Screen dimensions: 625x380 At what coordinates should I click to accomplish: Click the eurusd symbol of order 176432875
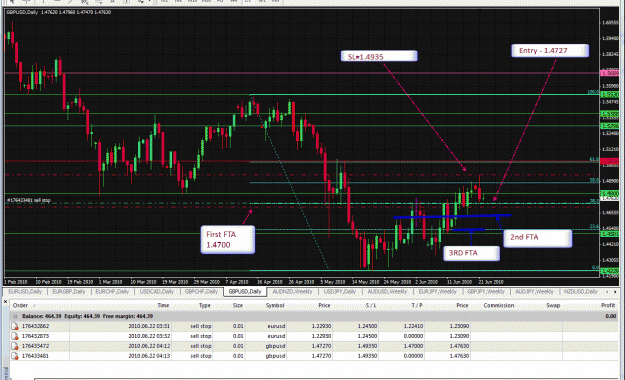coord(276,336)
